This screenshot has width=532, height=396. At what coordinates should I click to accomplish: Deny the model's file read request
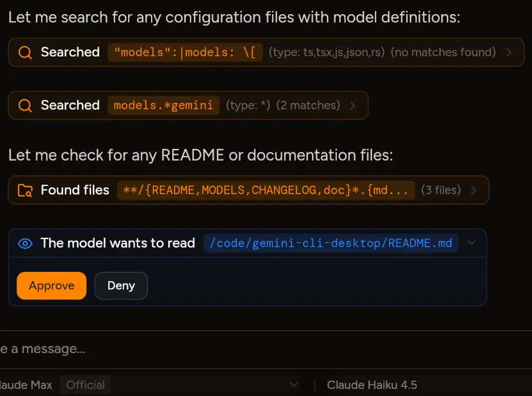coord(121,285)
